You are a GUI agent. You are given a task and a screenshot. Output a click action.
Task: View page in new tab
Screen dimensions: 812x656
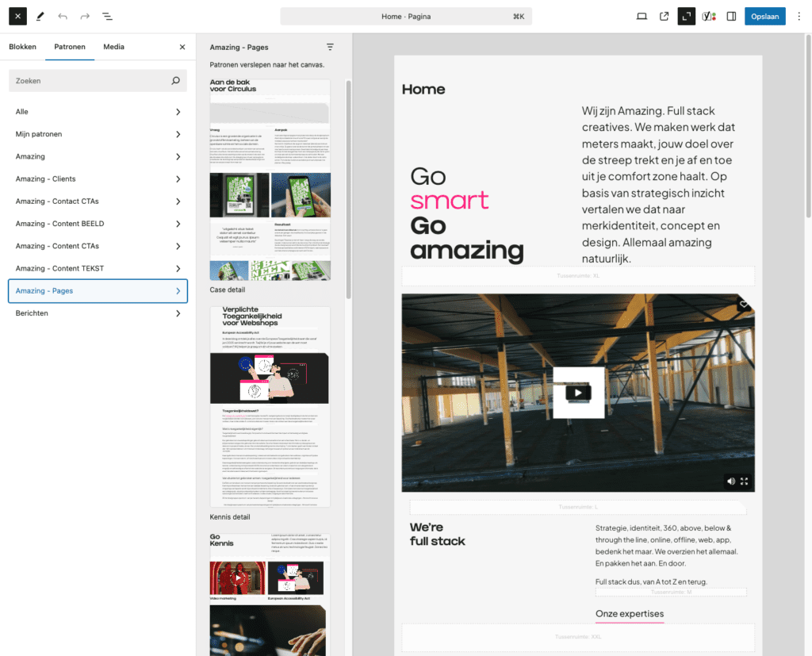[664, 16]
